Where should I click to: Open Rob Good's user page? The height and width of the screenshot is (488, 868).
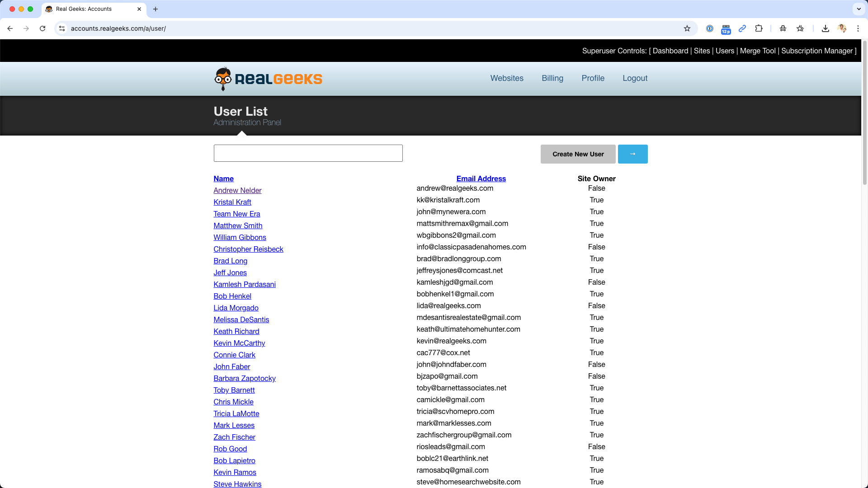point(230,449)
